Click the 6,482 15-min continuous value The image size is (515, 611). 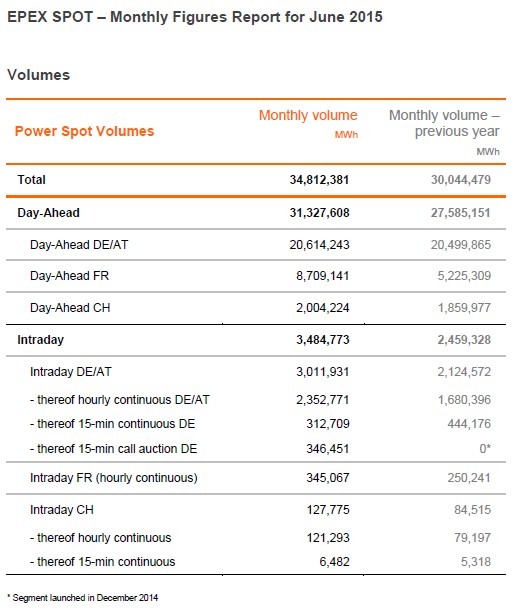pyautogui.click(x=334, y=562)
